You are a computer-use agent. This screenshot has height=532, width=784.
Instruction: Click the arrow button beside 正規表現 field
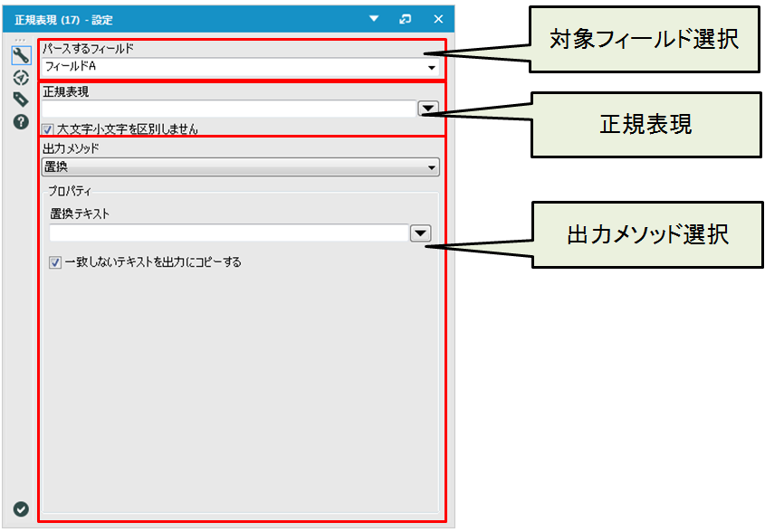click(427, 108)
